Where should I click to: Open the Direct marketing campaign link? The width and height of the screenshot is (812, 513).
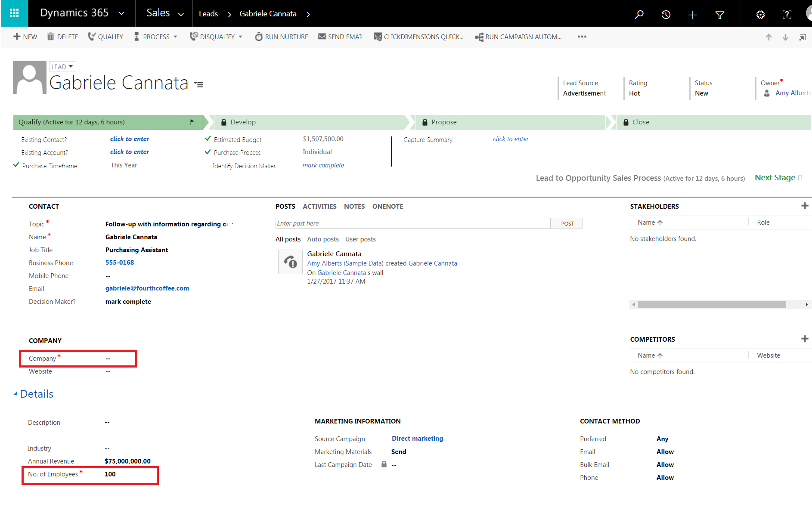(417, 439)
